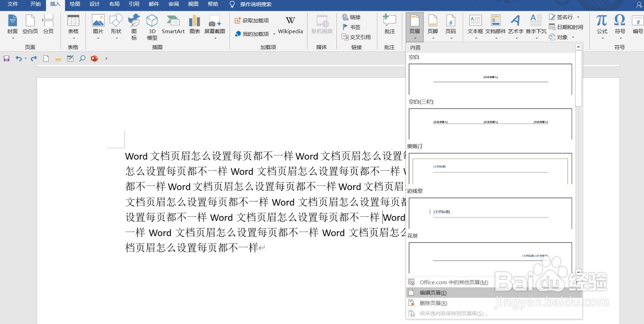Click 日期和时间 (Date & Time) button
644x324 pixels.
pyautogui.click(x=566, y=27)
